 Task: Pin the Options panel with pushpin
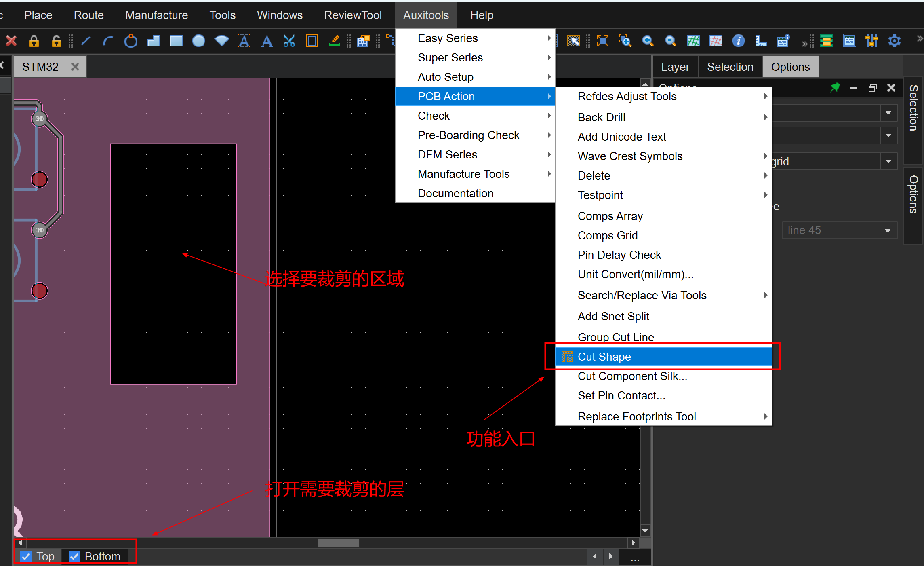pyautogui.click(x=835, y=88)
